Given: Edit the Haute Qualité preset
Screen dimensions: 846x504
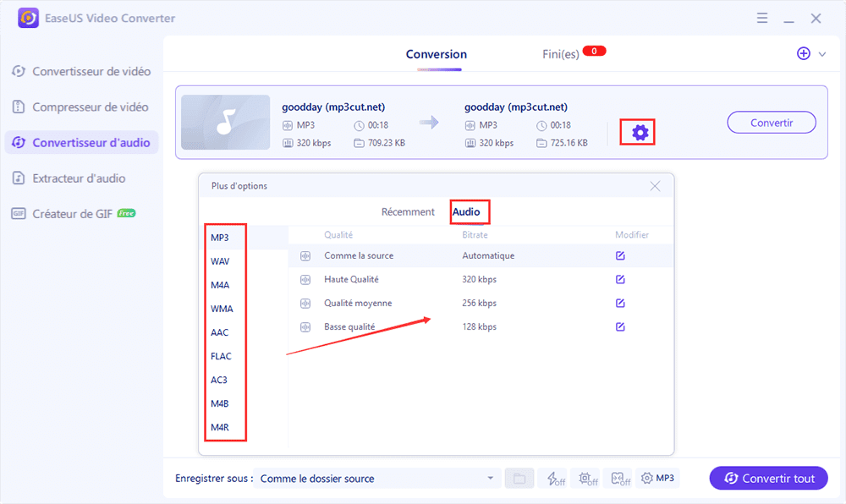Looking at the screenshot, I should 620,279.
